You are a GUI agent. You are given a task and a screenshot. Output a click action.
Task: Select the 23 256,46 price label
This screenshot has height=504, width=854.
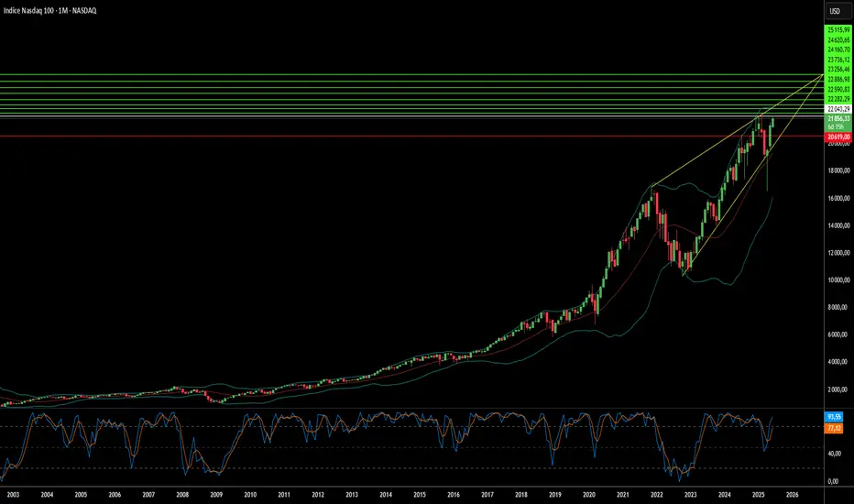coord(838,70)
